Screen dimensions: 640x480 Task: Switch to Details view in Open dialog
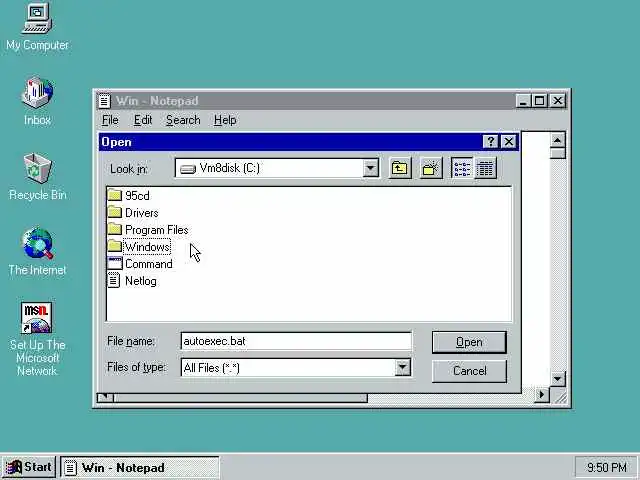(485, 168)
